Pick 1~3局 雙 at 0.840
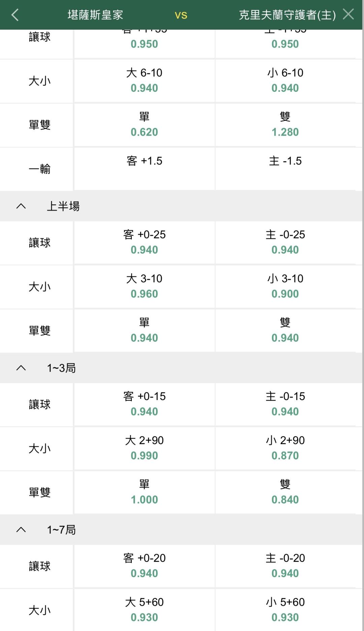This screenshot has width=364, height=631. point(285,492)
